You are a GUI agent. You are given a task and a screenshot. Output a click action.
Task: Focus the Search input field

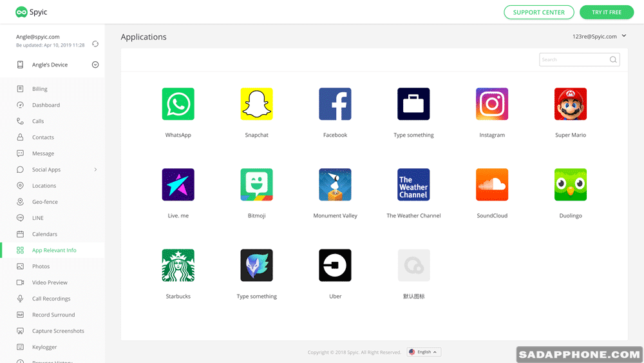coord(573,60)
